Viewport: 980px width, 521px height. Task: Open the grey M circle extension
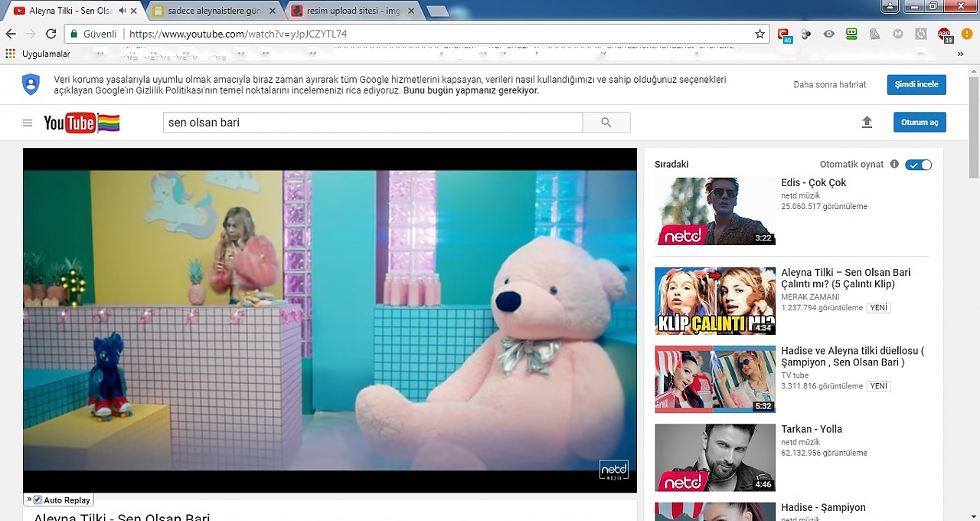tap(898, 34)
